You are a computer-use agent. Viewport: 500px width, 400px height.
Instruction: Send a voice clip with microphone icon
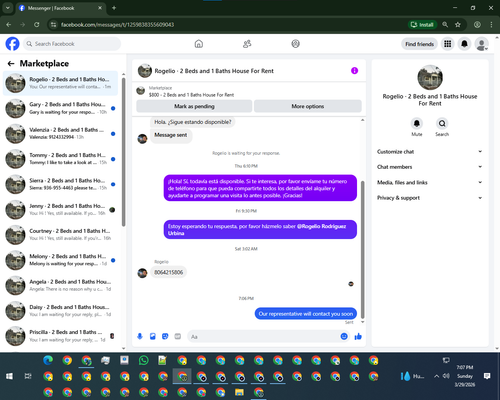click(140, 336)
